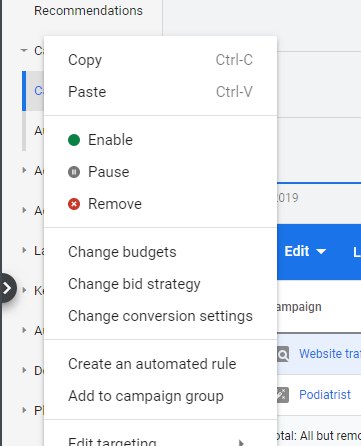Expand the collapsed section starting with D
The image size is (361, 446).
[x=24, y=370]
